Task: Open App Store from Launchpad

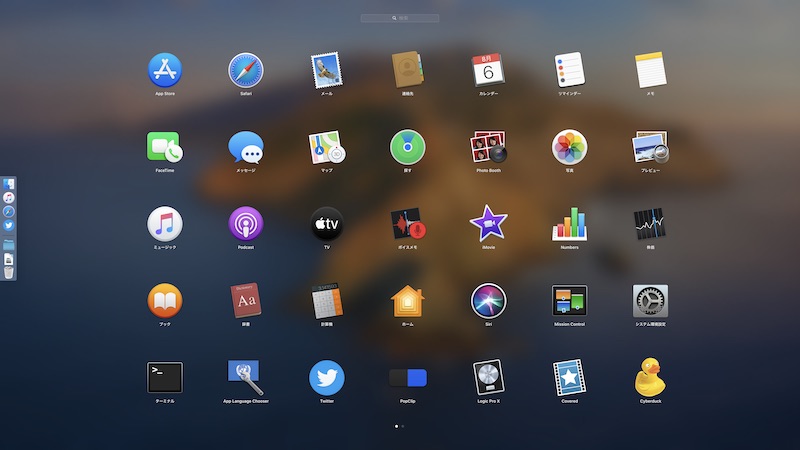Action: pyautogui.click(x=165, y=70)
